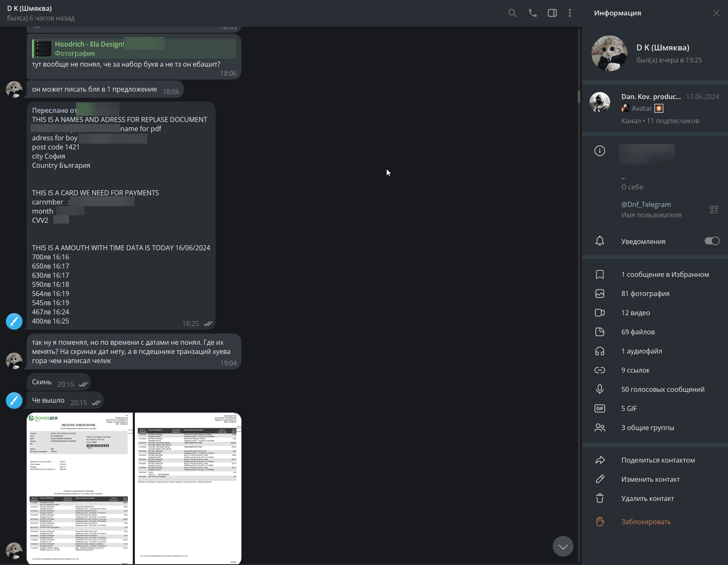Click the 'post code 1421' line

56,147
